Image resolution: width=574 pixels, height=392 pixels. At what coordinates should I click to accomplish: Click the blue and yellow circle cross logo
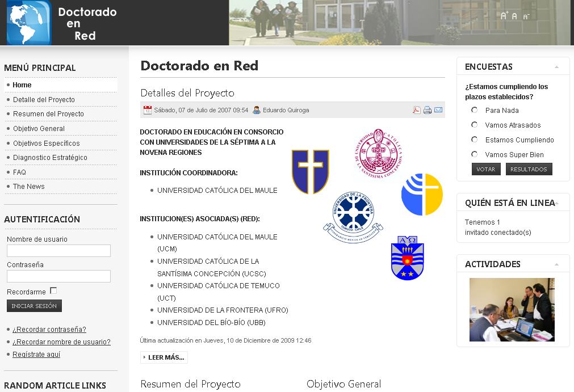pyautogui.click(x=422, y=195)
